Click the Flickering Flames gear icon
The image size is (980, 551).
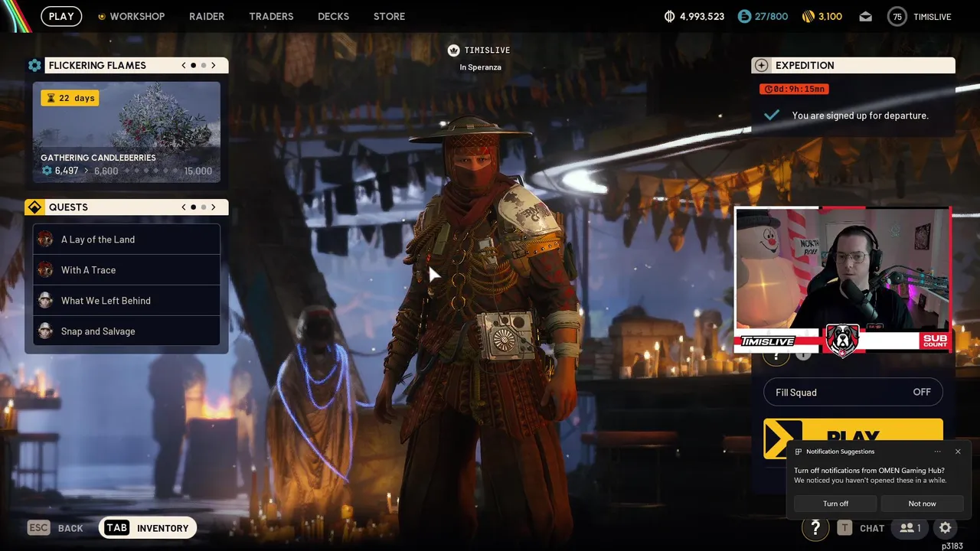[34, 66]
